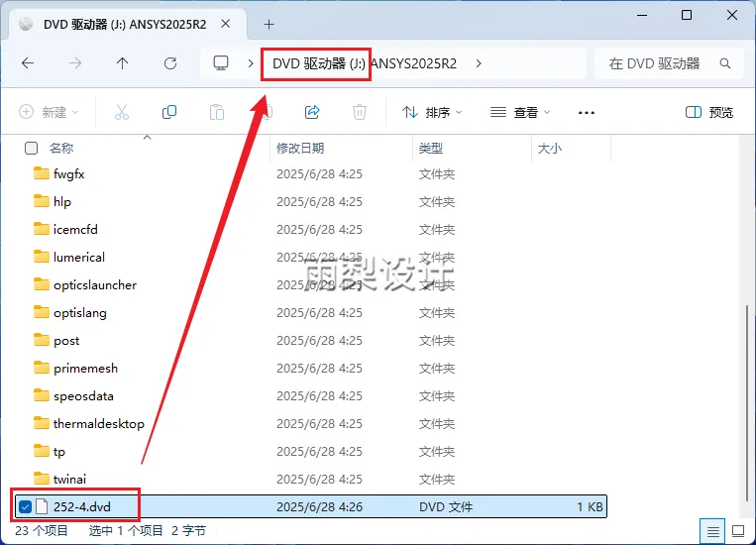Click the search magnifier icon
This screenshot has height=545, width=756.
(724, 63)
